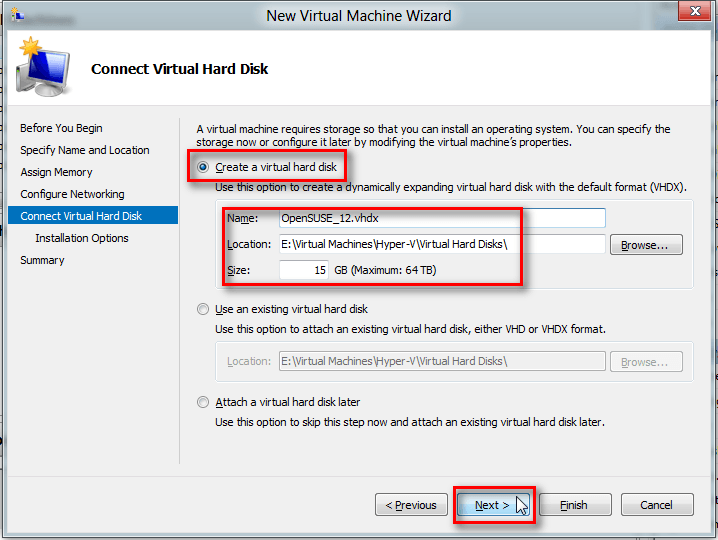Switch to Assign Memory step
Screen dimensions: 718x540
click(56, 172)
